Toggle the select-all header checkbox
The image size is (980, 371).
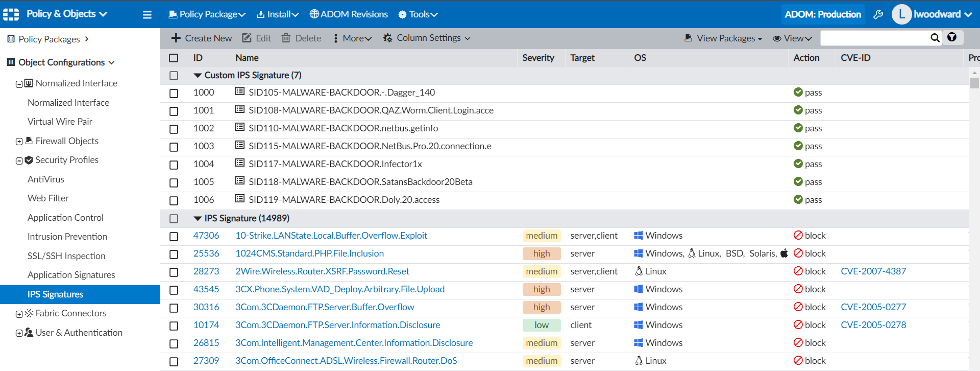tap(174, 58)
